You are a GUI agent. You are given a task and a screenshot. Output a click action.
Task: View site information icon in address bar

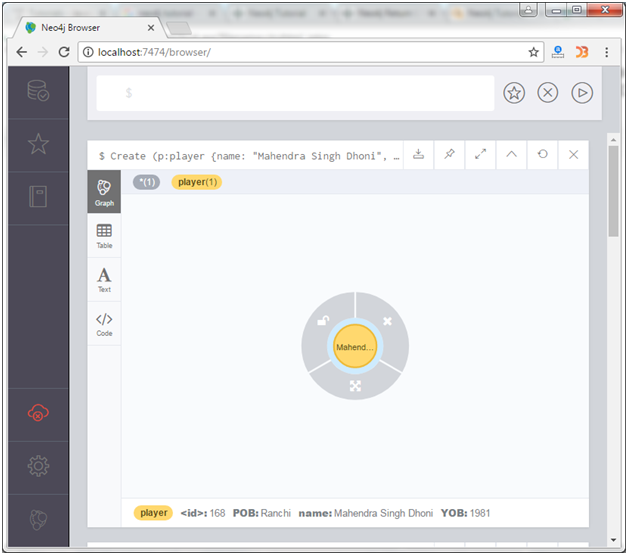click(88, 52)
